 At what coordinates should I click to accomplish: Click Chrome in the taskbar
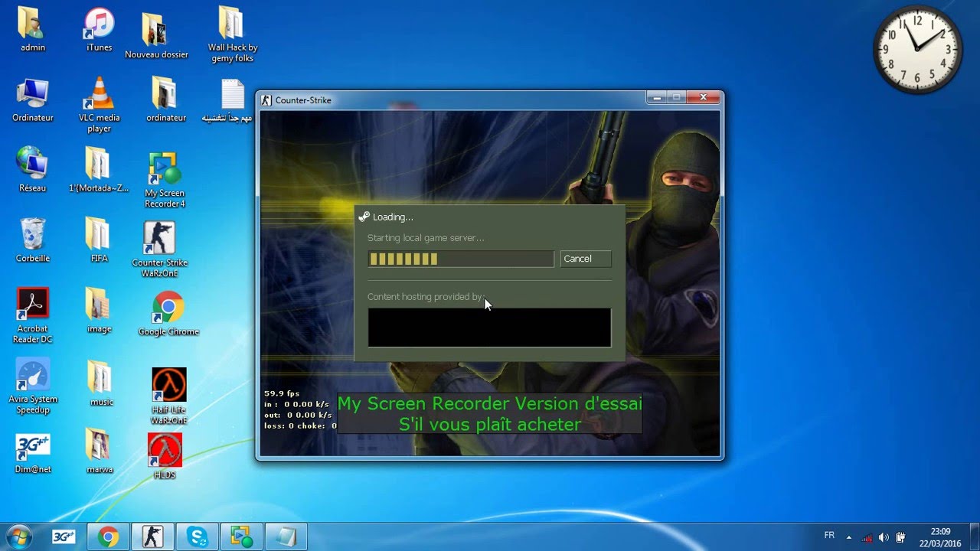[108, 537]
